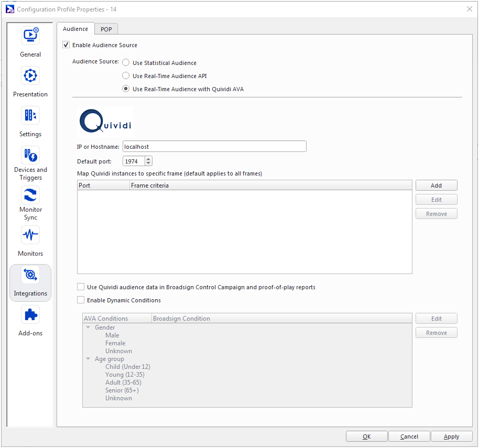Open the General settings icon
Viewport: 479px width, 448px height.
30,36
